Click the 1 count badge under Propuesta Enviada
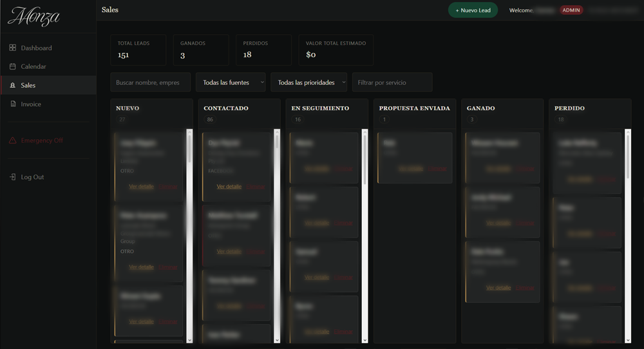Viewport: 644px width, 349px height. [x=384, y=120]
